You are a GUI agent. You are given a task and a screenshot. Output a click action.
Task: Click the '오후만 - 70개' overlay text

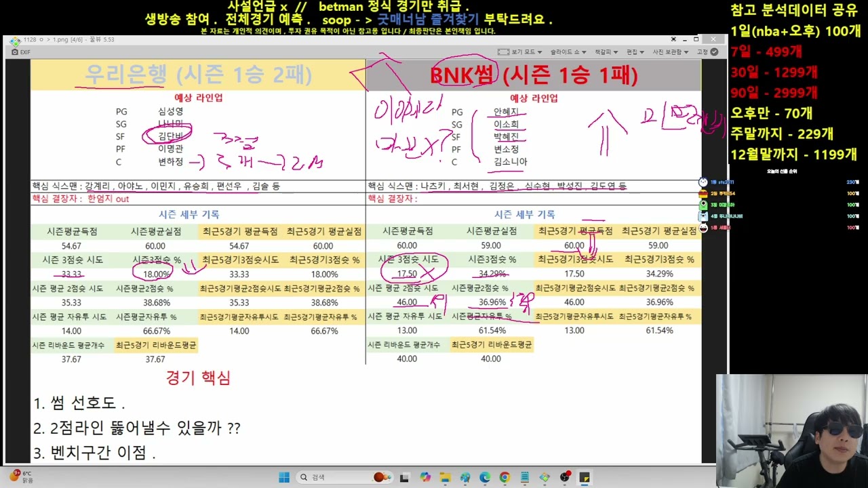[771, 113]
